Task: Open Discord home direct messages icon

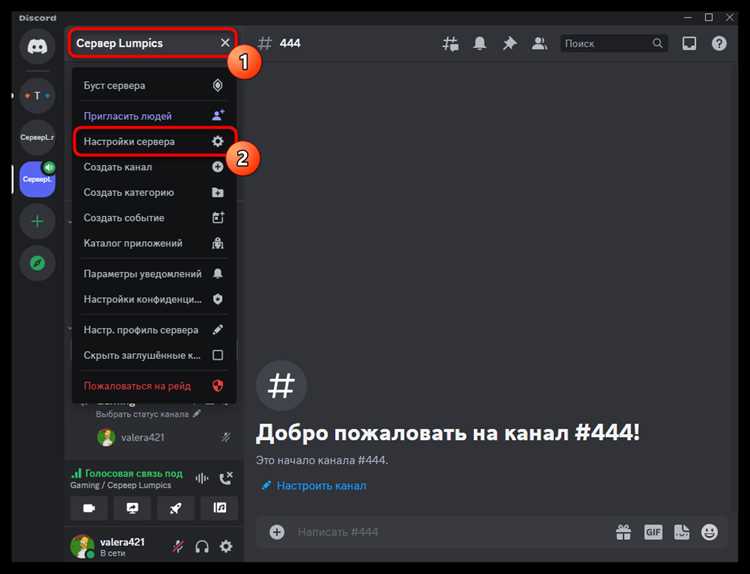Action: point(37,46)
